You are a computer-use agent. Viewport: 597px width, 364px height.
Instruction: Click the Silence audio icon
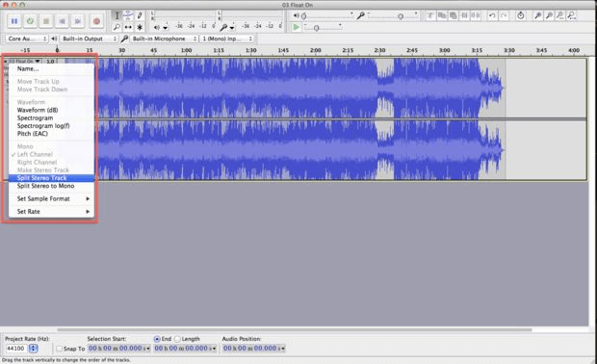click(476, 15)
